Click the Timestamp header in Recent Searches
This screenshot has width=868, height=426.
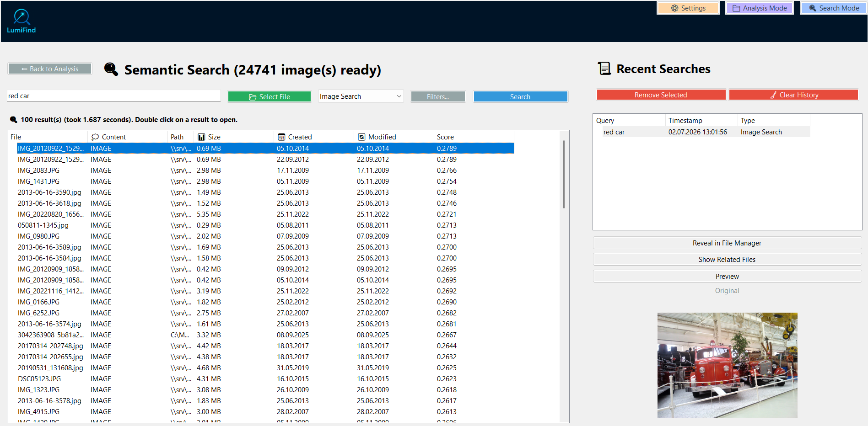pos(701,121)
